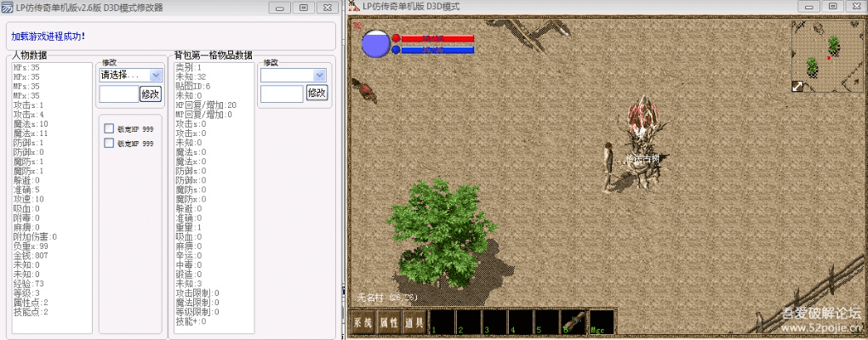Click the blue experience orb
Screen dimensions: 868x340
(375, 43)
